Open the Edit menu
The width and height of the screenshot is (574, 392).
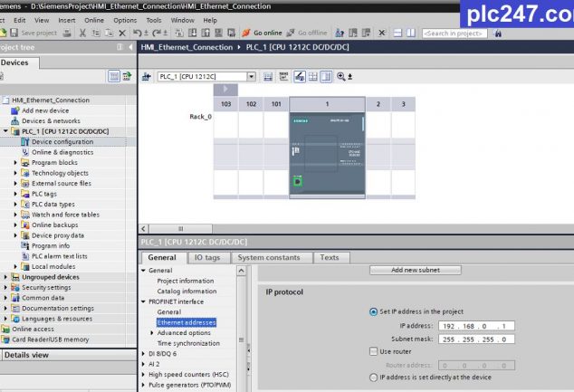click(20, 20)
